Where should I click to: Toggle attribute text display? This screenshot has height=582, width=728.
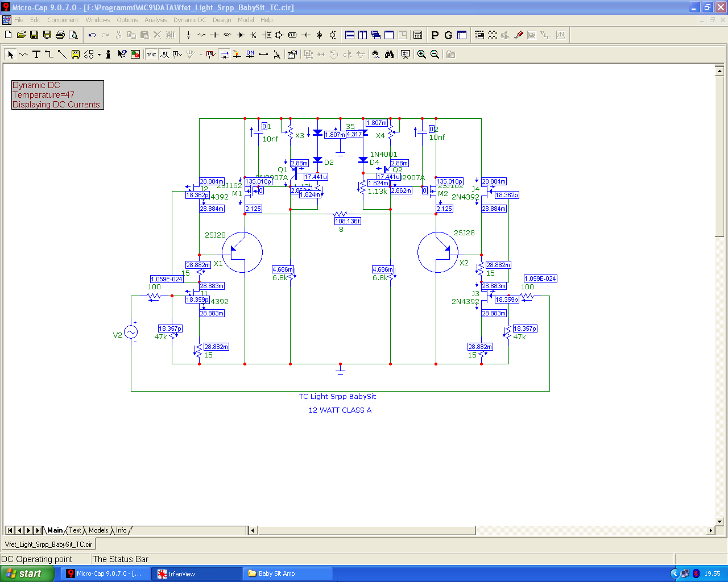[x=164, y=55]
